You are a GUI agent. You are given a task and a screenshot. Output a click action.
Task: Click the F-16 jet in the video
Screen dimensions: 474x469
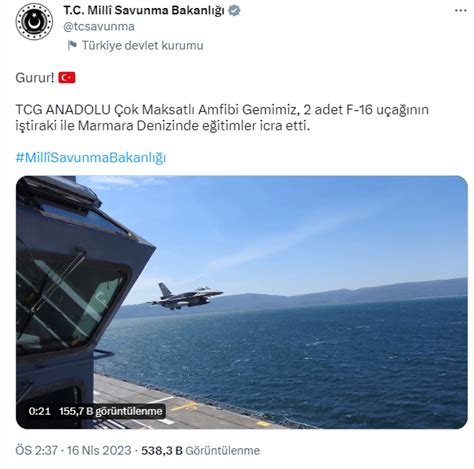point(185,296)
